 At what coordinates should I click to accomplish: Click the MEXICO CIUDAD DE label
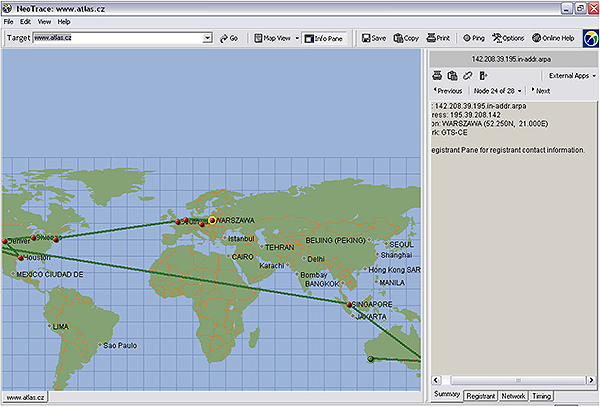click(50, 274)
